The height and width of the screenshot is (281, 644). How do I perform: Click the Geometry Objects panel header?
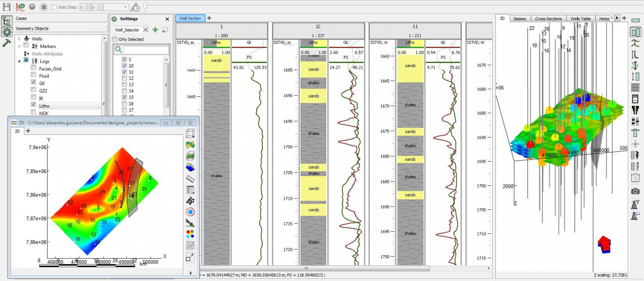(60, 28)
